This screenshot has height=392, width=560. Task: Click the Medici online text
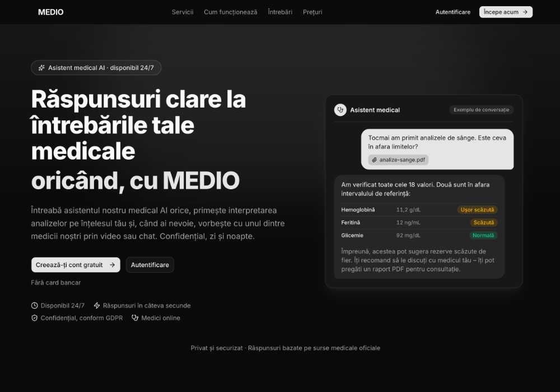161,318
